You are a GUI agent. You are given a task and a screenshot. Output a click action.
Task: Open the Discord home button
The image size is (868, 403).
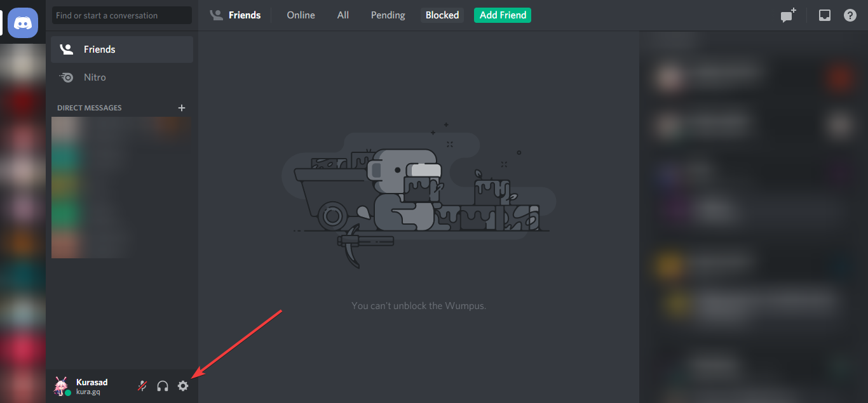click(23, 23)
